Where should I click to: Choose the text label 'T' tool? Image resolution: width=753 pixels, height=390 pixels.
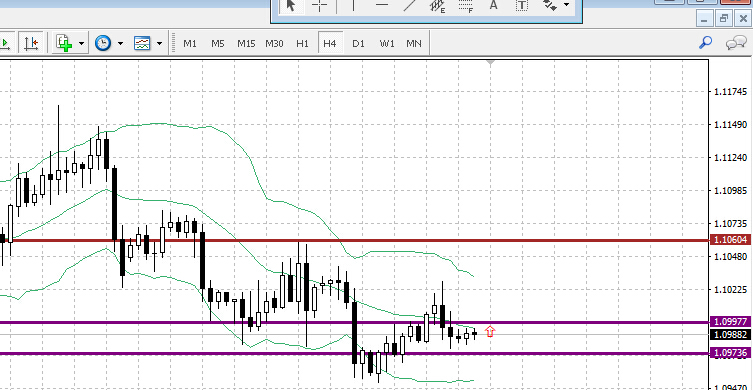(x=522, y=6)
